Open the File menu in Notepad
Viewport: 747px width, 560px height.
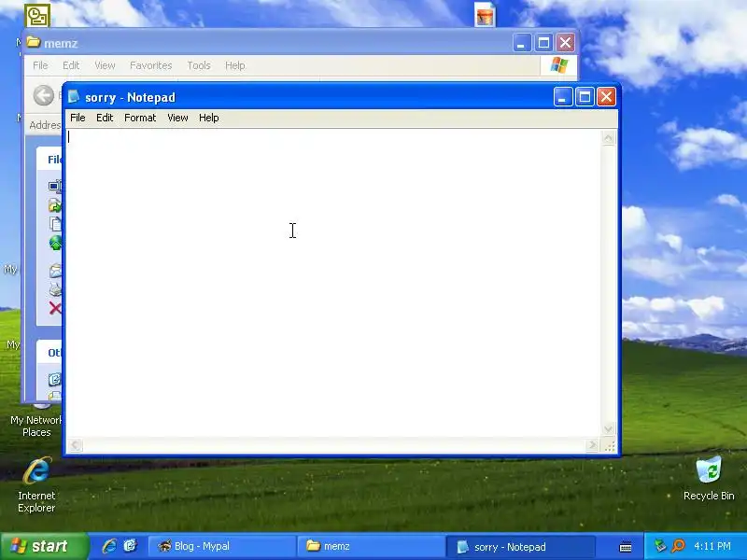[78, 118]
